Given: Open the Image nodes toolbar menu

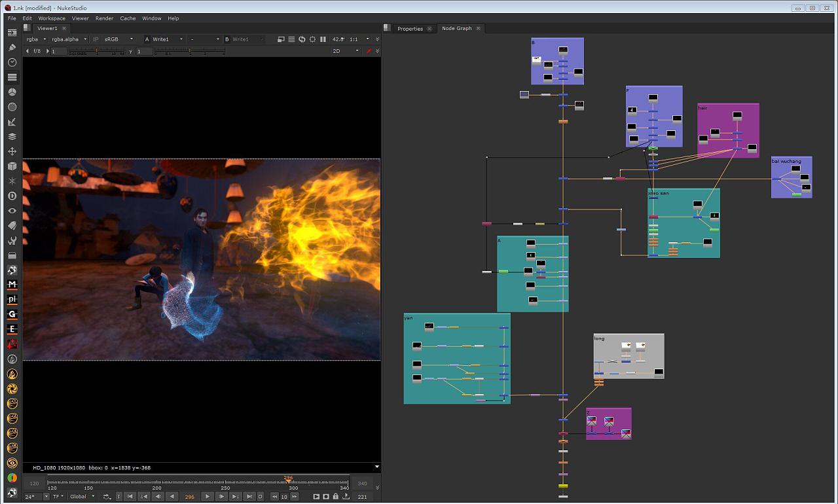Looking at the screenshot, I should coord(12,32).
